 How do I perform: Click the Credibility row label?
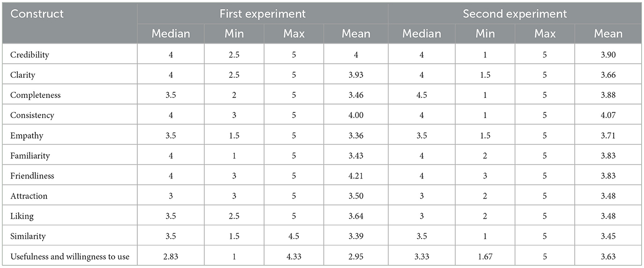tap(30, 55)
